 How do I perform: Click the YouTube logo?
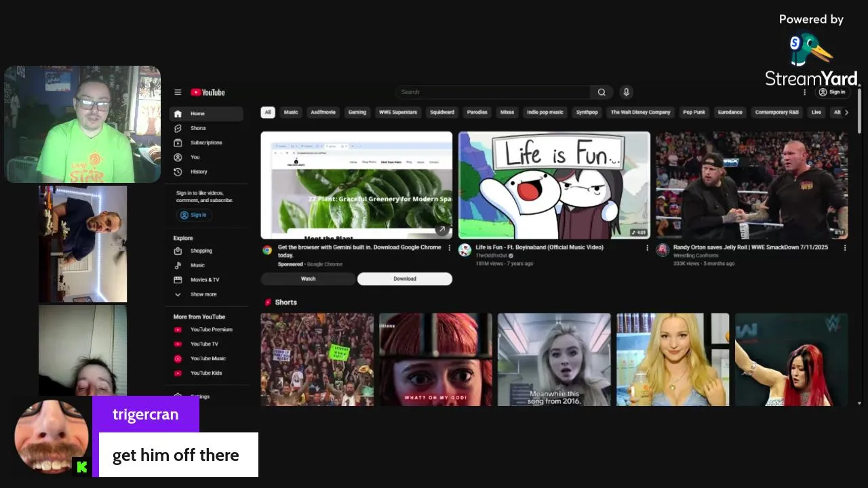click(x=208, y=92)
